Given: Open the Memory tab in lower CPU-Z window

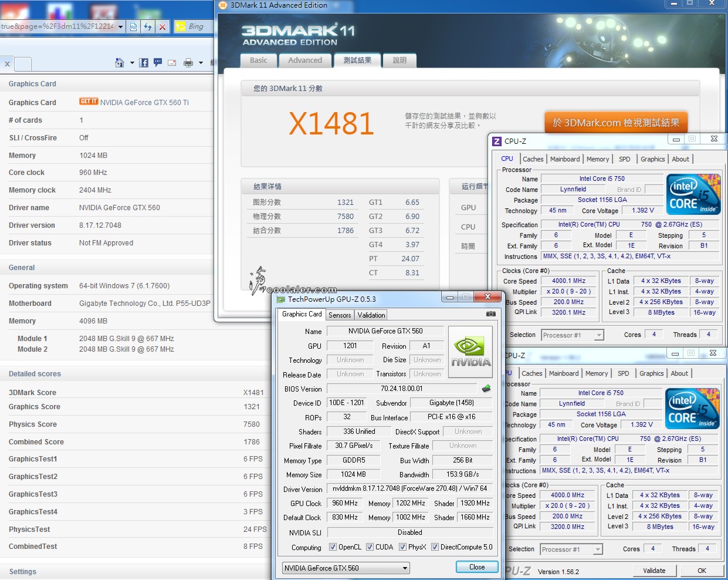Looking at the screenshot, I should click(597, 373).
